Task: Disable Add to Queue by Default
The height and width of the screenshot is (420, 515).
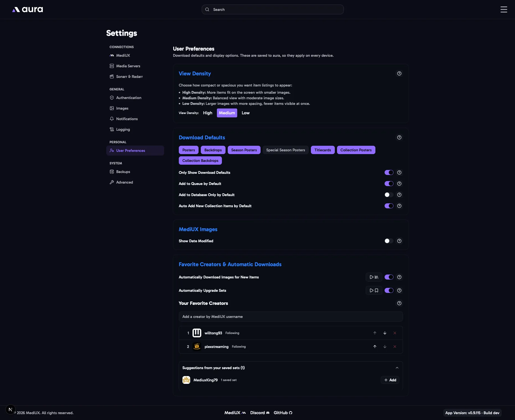Action: coord(389,184)
